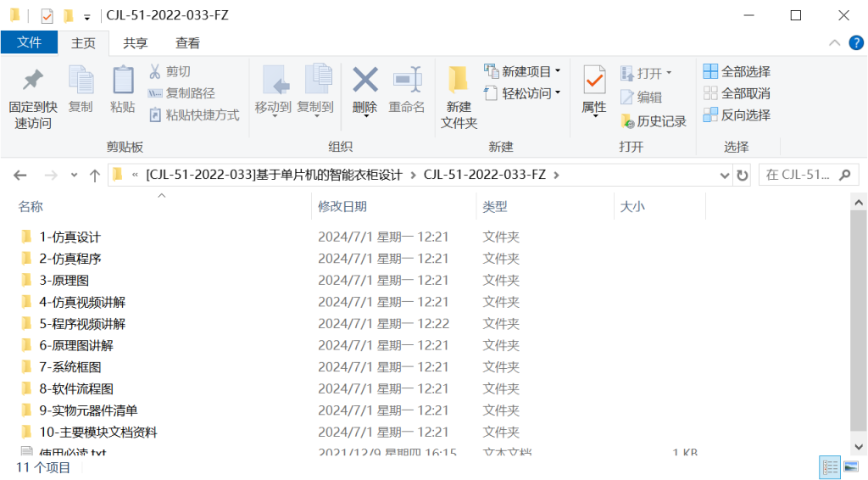Click the Delete red X icon
The width and height of the screenshot is (868, 480).
pyautogui.click(x=364, y=81)
